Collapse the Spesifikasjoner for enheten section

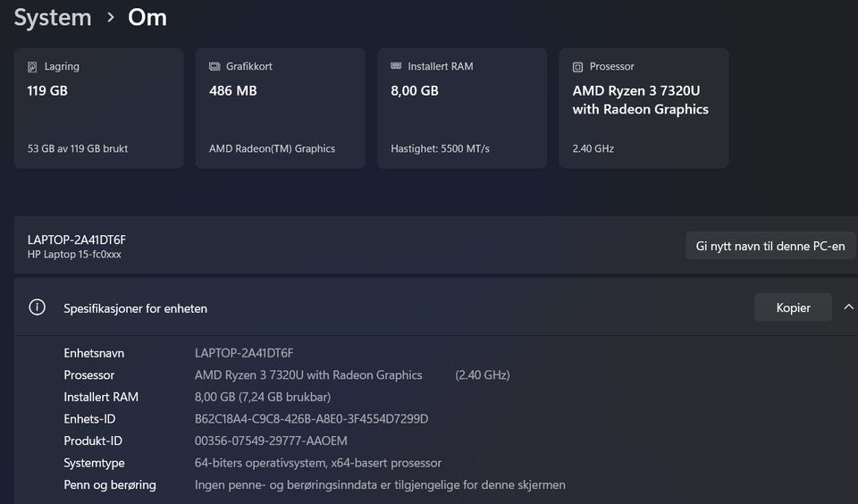pyautogui.click(x=848, y=307)
